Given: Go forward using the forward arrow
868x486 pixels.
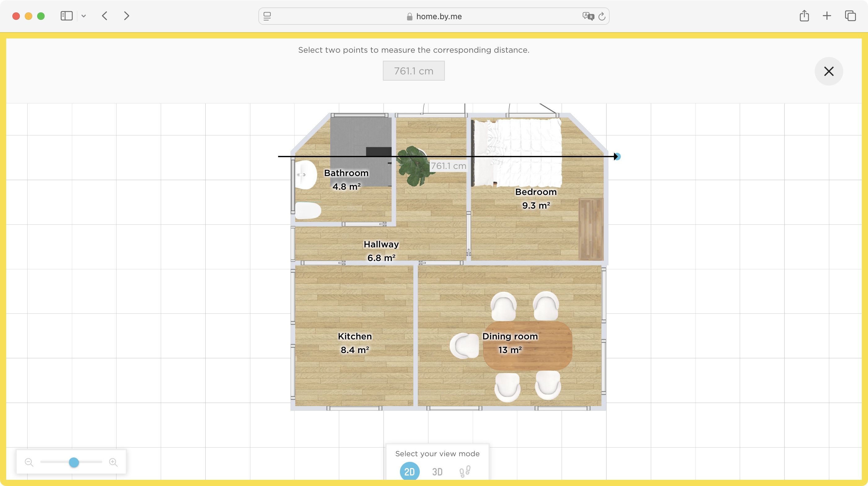Looking at the screenshot, I should coord(126,15).
